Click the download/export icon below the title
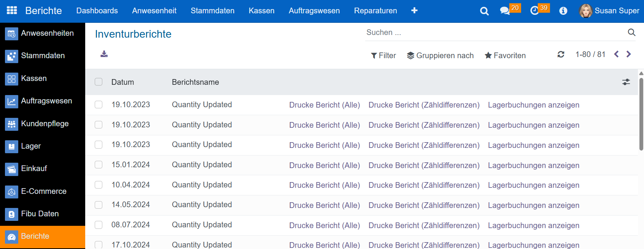The image size is (644, 249). click(104, 54)
